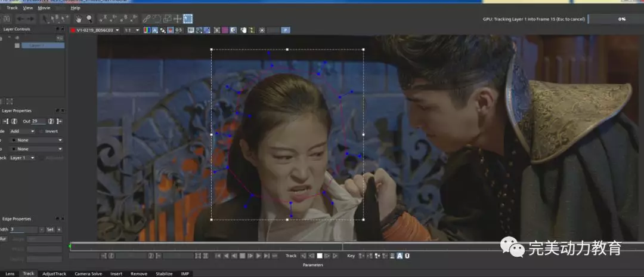Choose the selection arrow pick tool
This screenshot has width=644, height=277.
44,19
